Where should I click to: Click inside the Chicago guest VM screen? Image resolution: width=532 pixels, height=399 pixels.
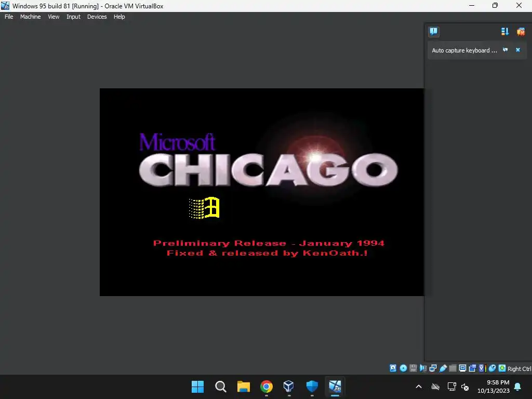point(262,192)
